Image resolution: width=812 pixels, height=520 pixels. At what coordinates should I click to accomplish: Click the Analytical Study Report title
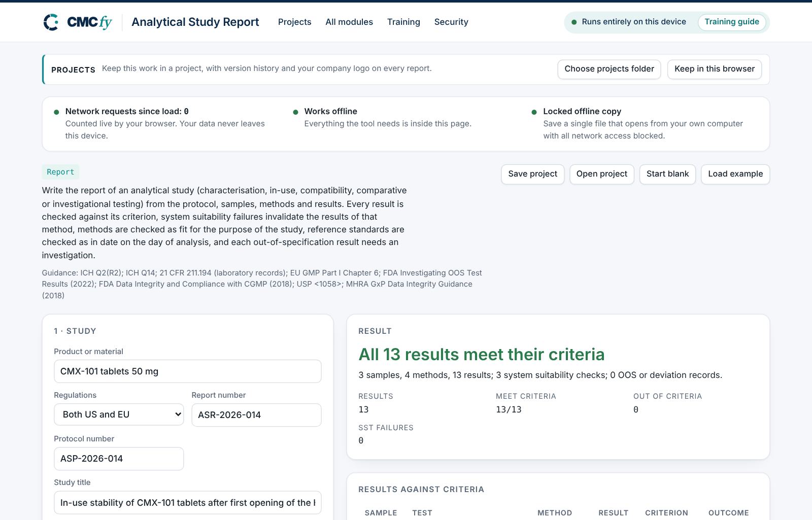click(195, 22)
